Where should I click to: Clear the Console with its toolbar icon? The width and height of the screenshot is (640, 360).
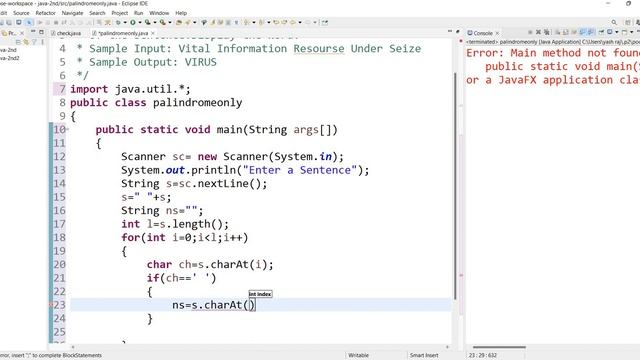pos(558,32)
